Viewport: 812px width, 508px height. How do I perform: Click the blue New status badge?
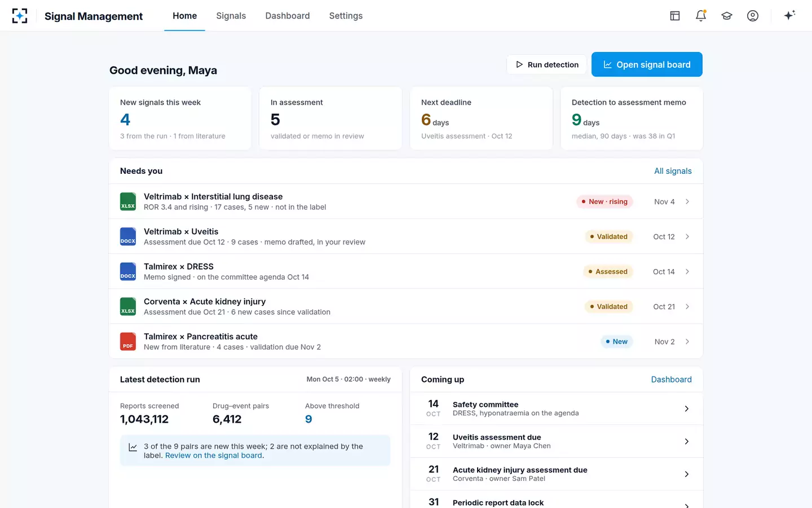click(x=616, y=341)
